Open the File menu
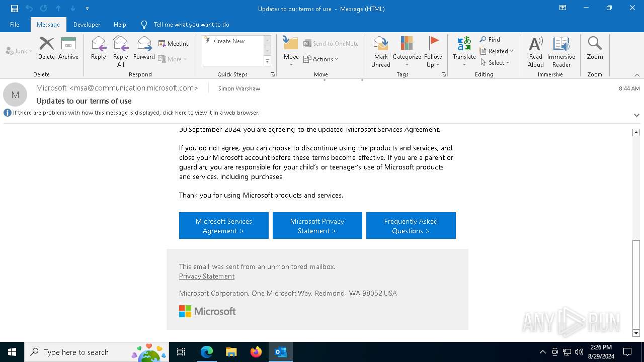Image resolution: width=644 pixels, height=362 pixels. point(15,25)
